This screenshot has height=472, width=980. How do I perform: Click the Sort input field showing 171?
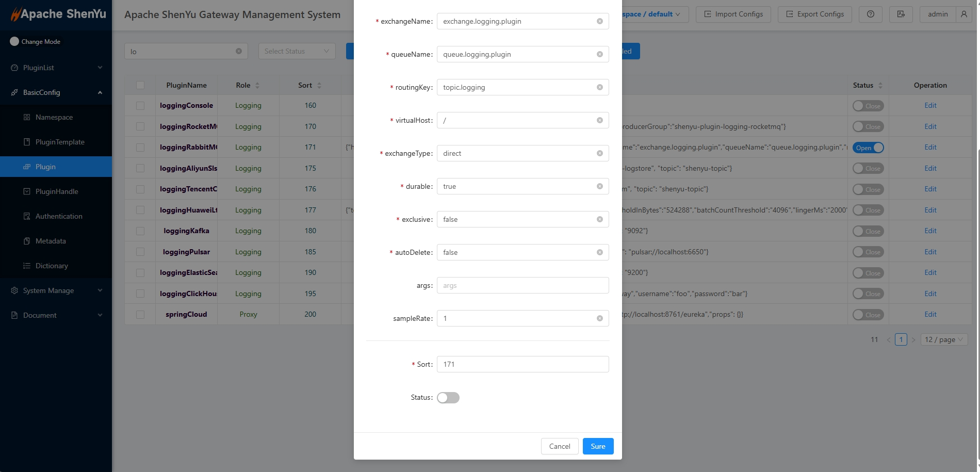pos(522,364)
